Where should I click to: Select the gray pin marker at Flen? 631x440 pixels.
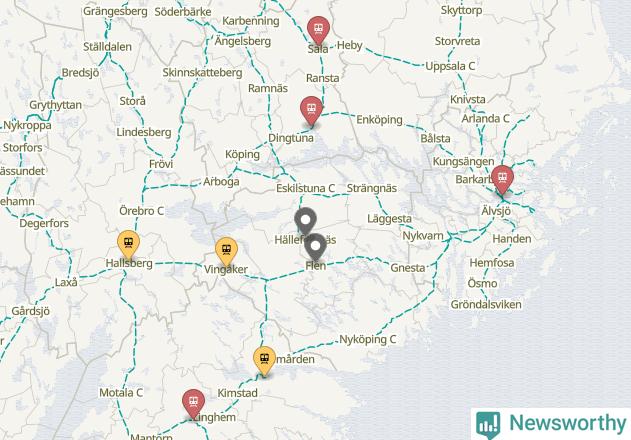point(315,246)
